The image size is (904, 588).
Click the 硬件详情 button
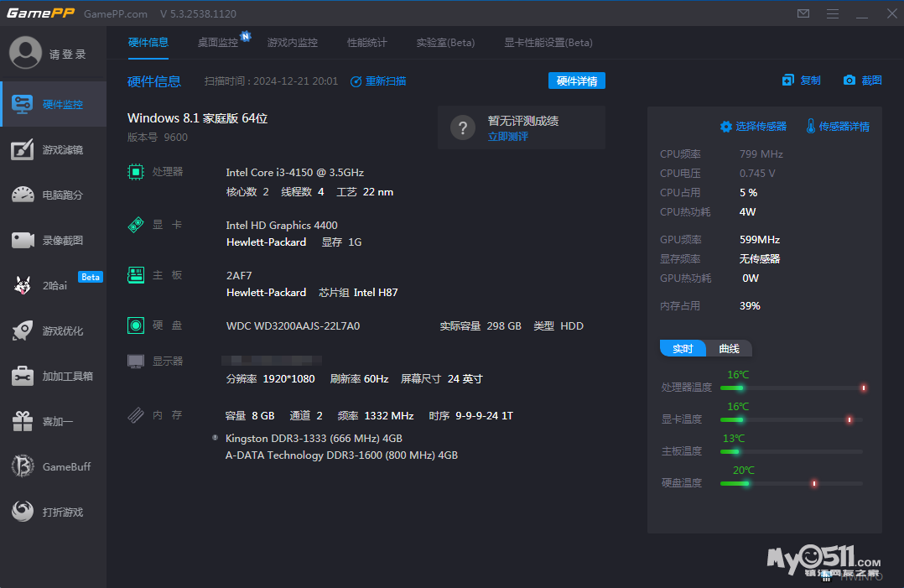(x=576, y=81)
